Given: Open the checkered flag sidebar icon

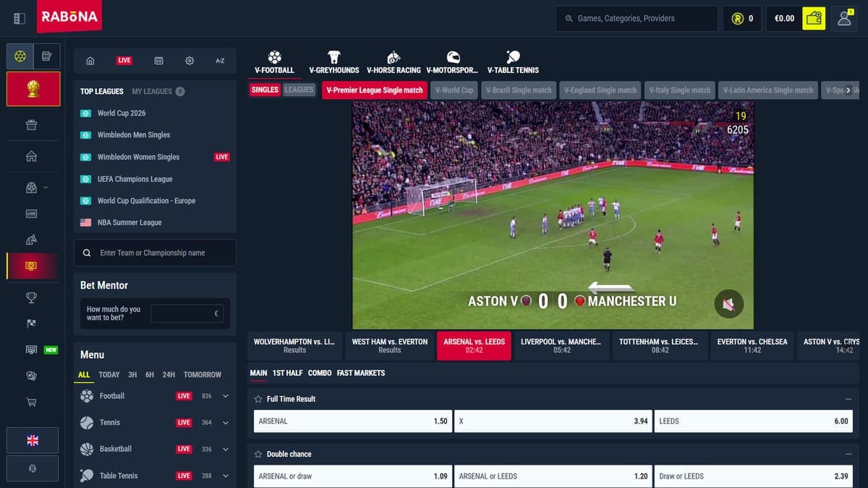Looking at the screenshot, I should [31, 323].
